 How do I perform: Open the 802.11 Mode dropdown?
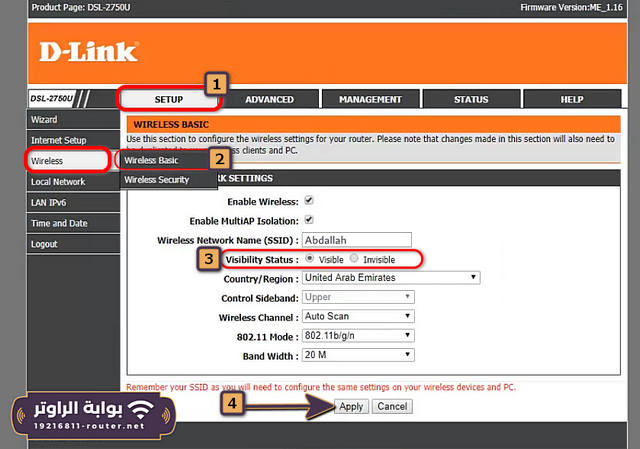pos(358,336)
